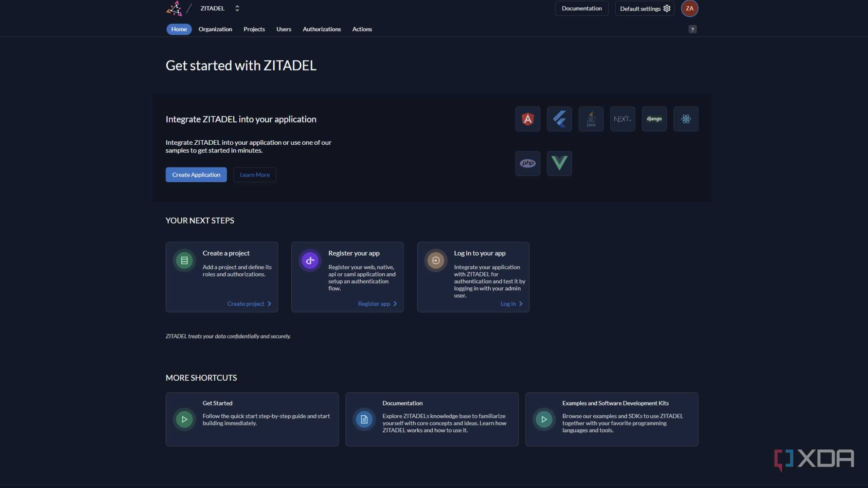
Task: Click the ZITADEL organization name in header
Action: 212,8
